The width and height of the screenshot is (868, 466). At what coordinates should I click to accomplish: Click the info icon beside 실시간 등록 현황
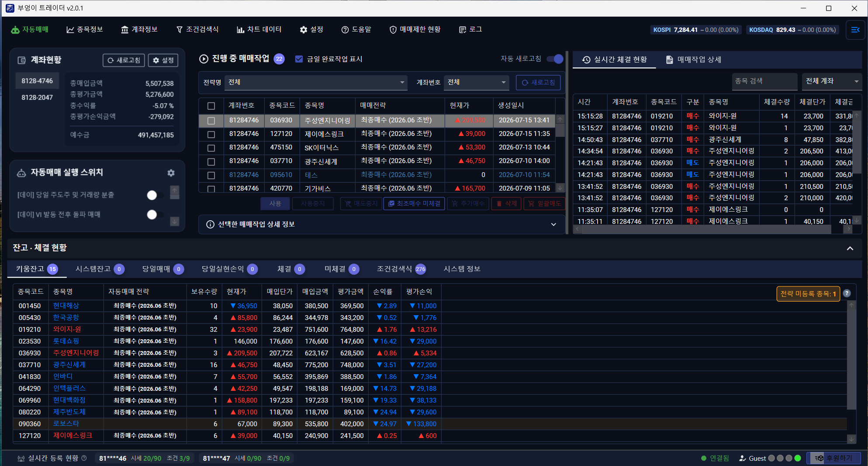pyautogui.click(x=84, y=458)
